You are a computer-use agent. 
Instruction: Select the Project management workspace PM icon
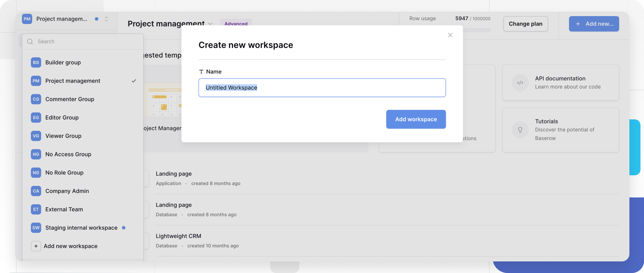(x=36, y=81)
